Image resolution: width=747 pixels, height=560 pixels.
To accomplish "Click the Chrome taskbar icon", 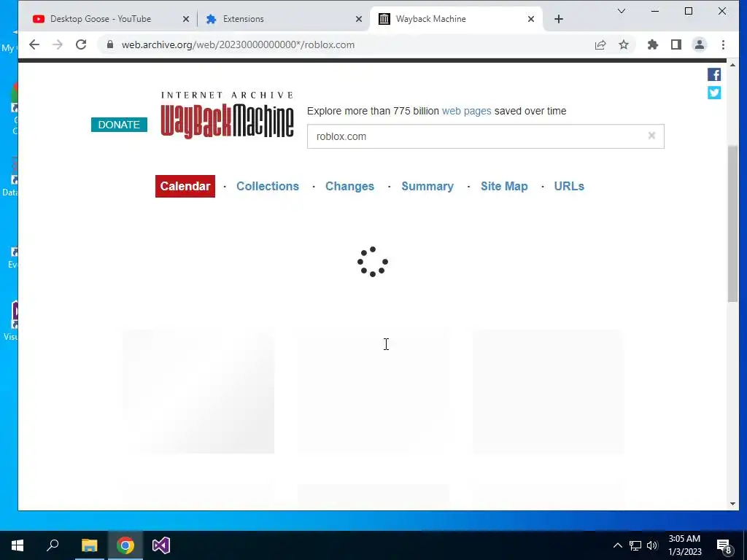I will pos(125,545).
